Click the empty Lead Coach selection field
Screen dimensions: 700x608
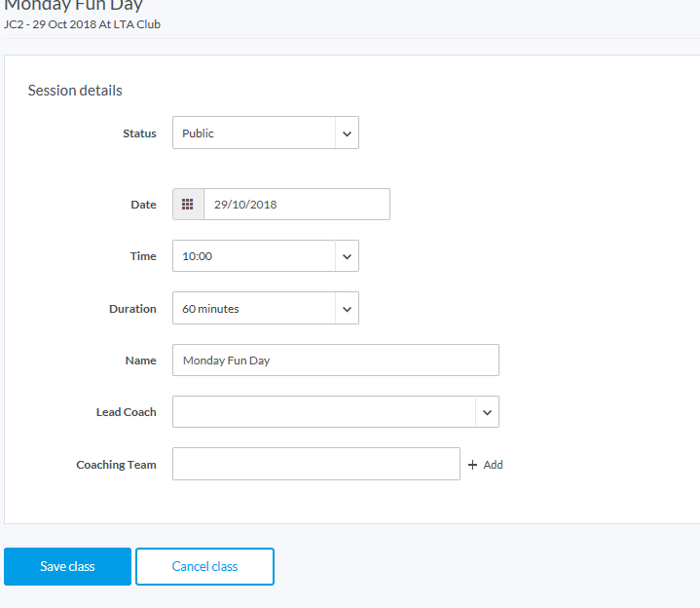coord(323,412)
